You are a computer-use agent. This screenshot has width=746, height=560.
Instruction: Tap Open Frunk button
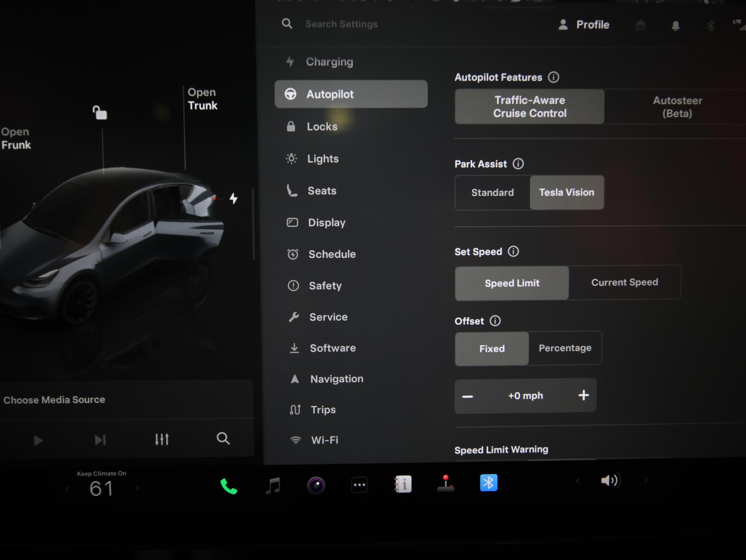point(16,138)
